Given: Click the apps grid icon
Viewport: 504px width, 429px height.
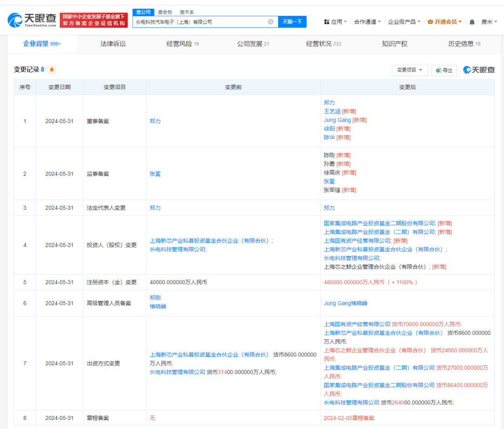Looking at the screenshot, I should click(x=327, y=22).
